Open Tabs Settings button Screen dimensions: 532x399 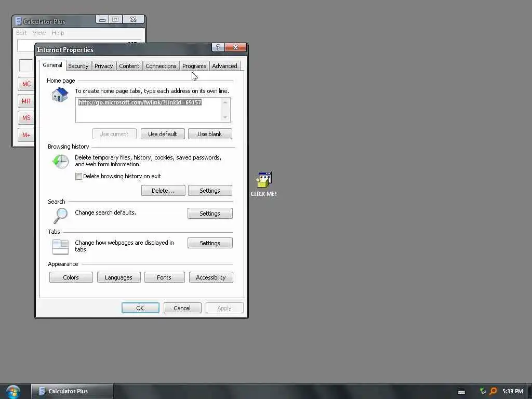(210, 243)
